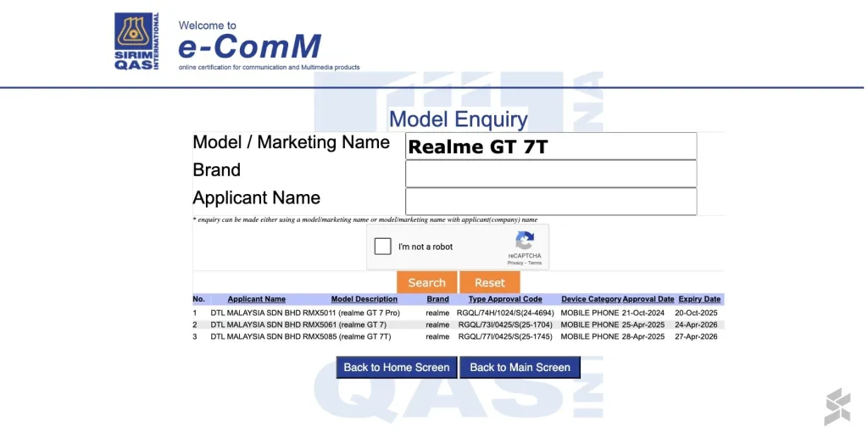Go Back to Home Screen

(x=396, y=367)
